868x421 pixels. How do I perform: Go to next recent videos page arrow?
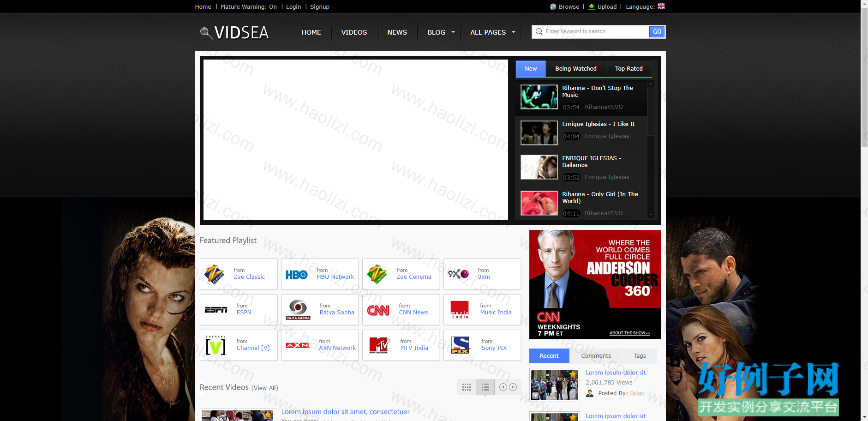[513, 387]
